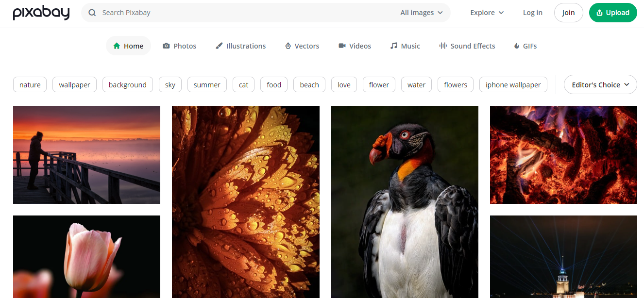Select the nature tag chip
This screenshot has height=298, width=644.
[x=30, y=85]
